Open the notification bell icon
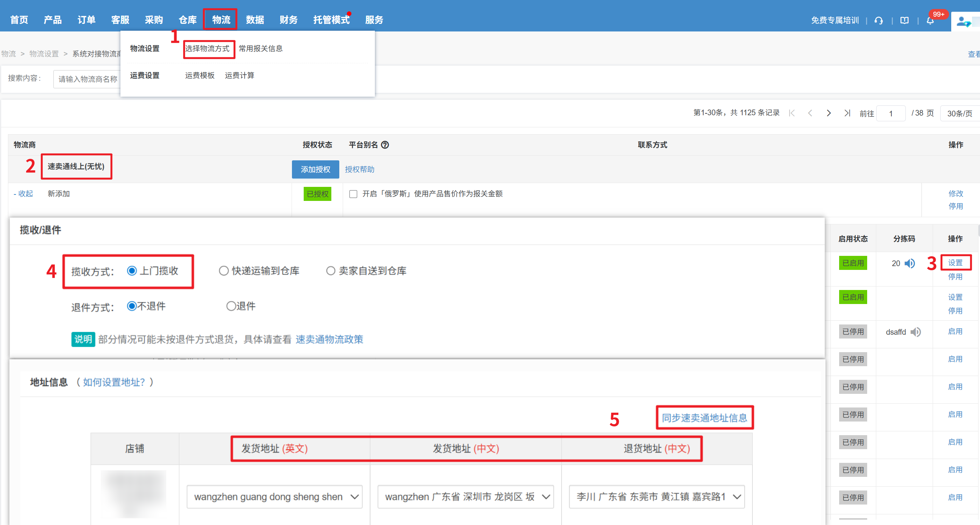Screen dimensions: 980x525 tap(930, 21)
